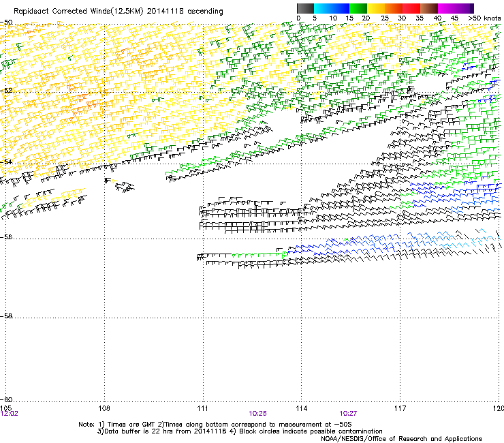Image resolution: width=504 pixels, height=443 pixels.
Task: Click the NOAA/NESDIS credit text
Action: click(x=401, y=438)
